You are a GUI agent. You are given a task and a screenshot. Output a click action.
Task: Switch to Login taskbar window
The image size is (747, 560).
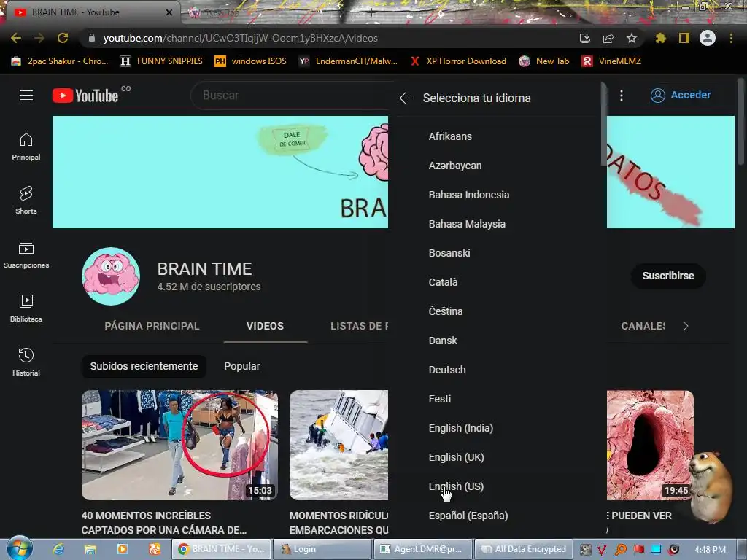(322, 549)
